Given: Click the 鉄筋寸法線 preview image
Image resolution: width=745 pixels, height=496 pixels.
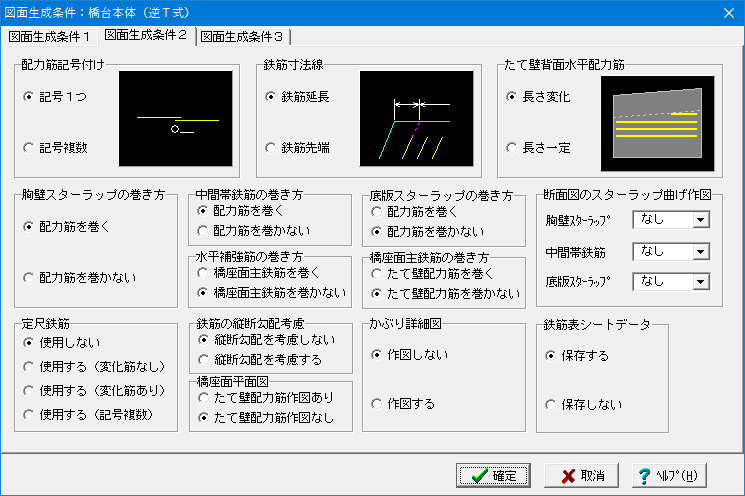Looking at the screenshot, I should pos(416,119).
